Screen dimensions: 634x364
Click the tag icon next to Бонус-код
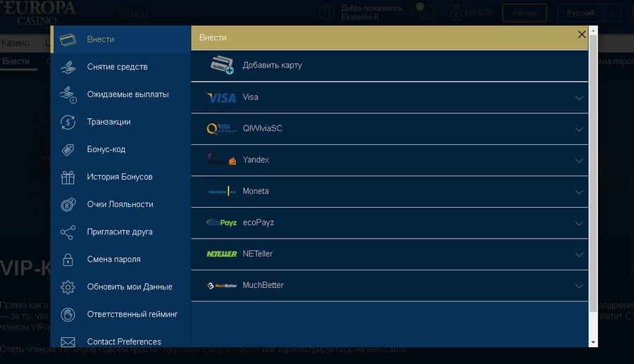coord(68,149)
